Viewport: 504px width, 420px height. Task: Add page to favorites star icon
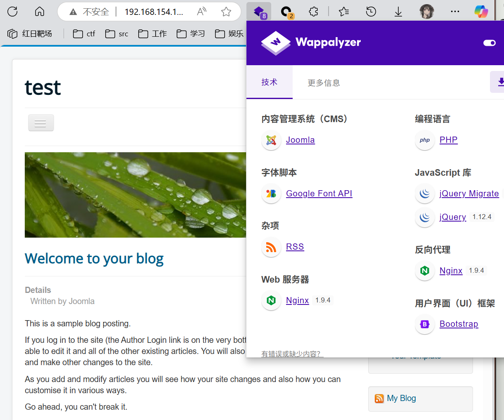[226, 12]
